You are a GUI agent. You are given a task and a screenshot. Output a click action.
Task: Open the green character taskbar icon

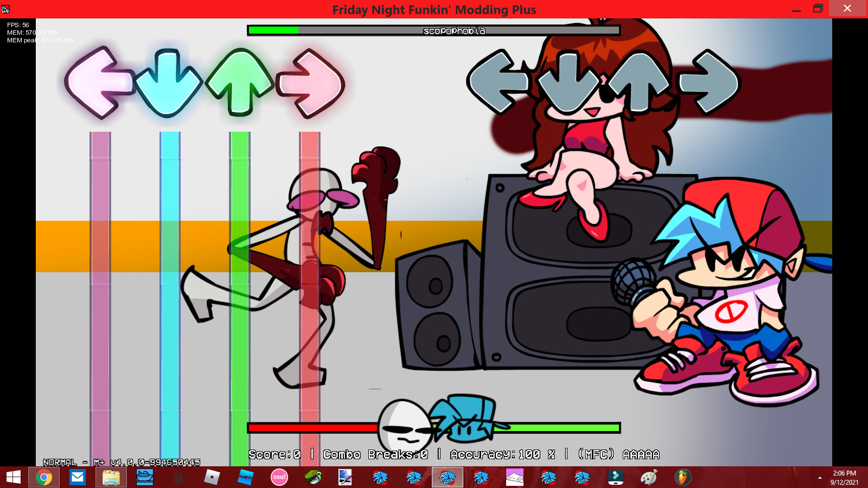click(x=313, y=477)
